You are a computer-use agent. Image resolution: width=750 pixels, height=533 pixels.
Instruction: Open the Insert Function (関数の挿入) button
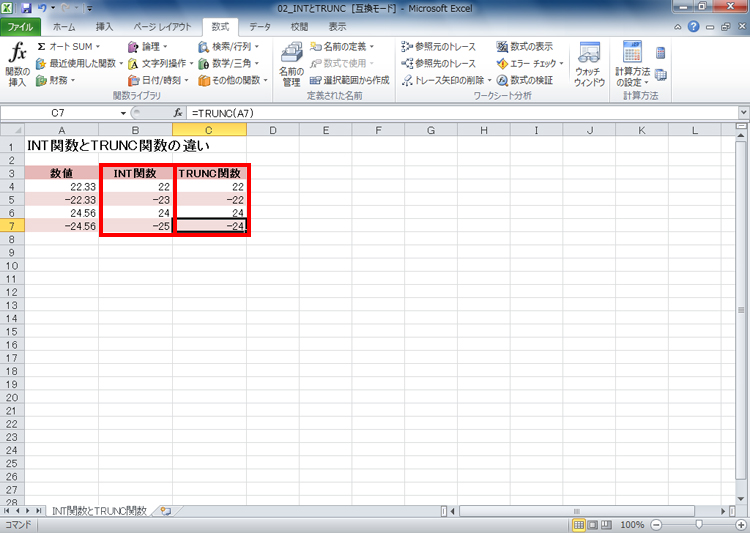click(x=18, y=64)
